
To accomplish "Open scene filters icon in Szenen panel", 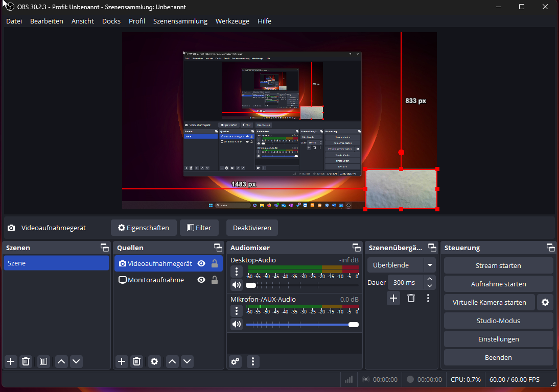I will click(x=43, y=361).
